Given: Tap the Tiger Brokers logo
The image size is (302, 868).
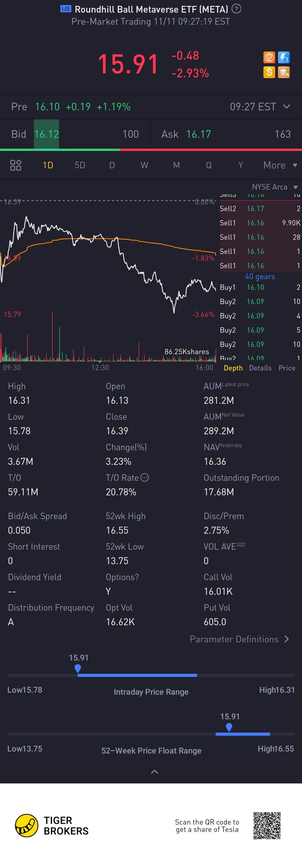Looking at the screenshot, I should 51,825.
